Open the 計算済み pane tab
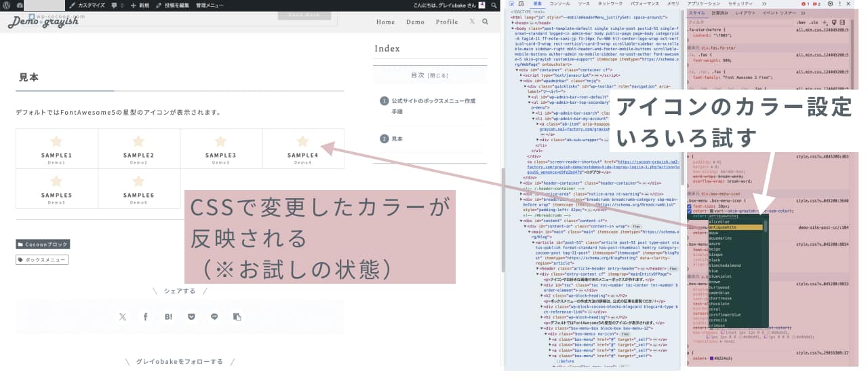The width and height of the screenshot is (868, 387). [720, 13]
